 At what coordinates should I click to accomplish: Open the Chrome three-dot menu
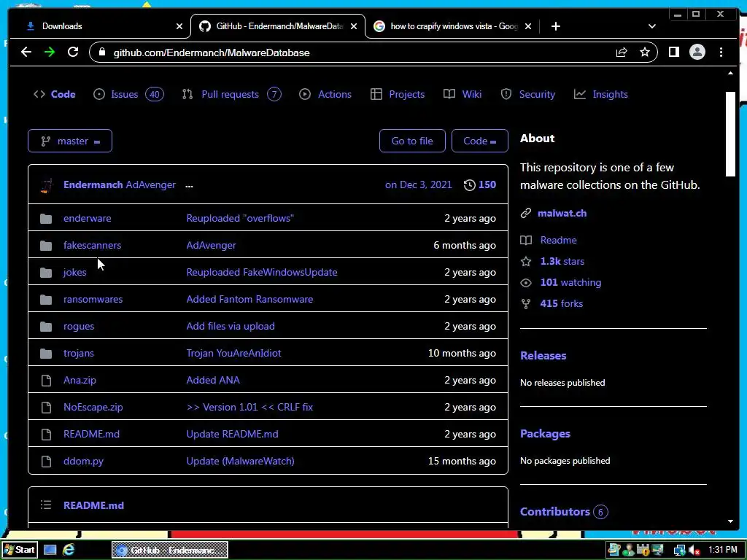(721, 52)
